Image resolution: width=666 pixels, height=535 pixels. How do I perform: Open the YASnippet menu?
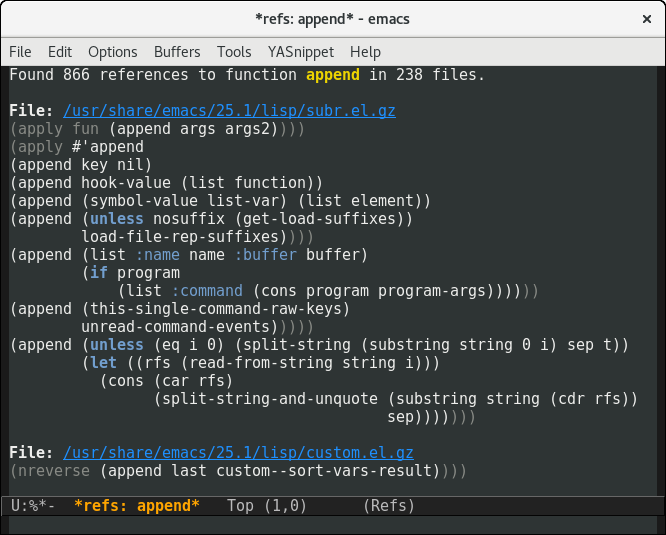(300, 52)
